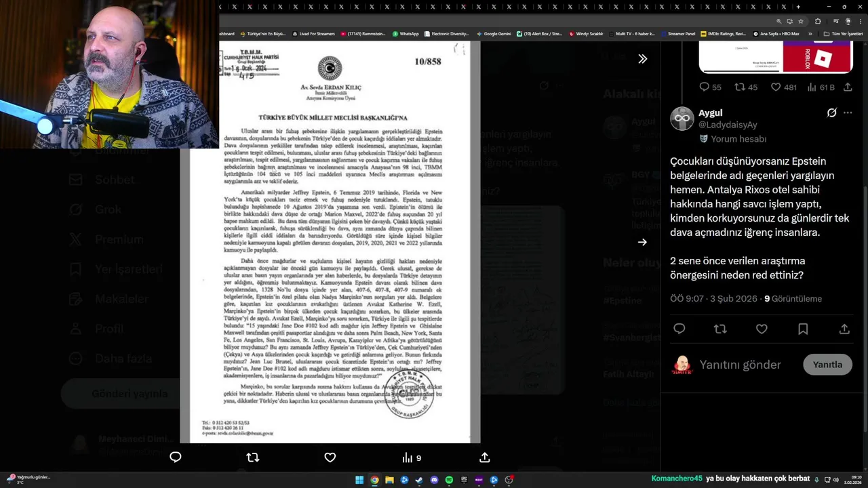The width and height of the screenshot is (868, 488).
Task: Reply to the enlarged image post
Action: 176,457
